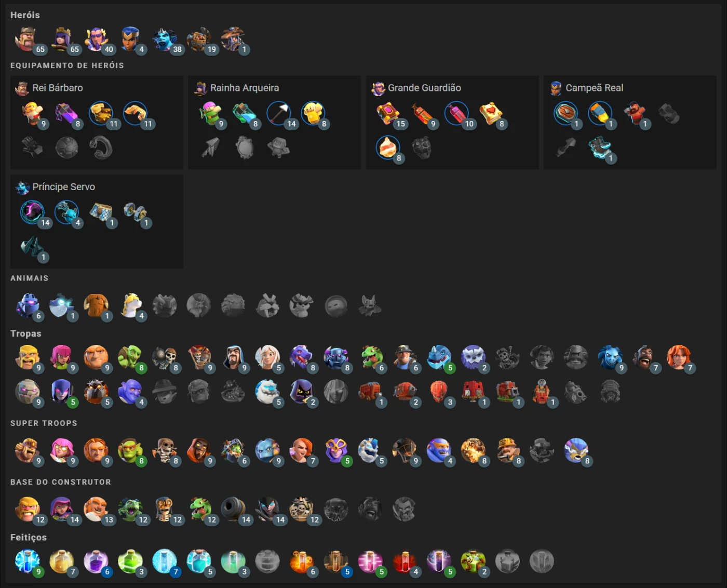
Task: Select the green Jump spell icon
Action: point(130,562)
